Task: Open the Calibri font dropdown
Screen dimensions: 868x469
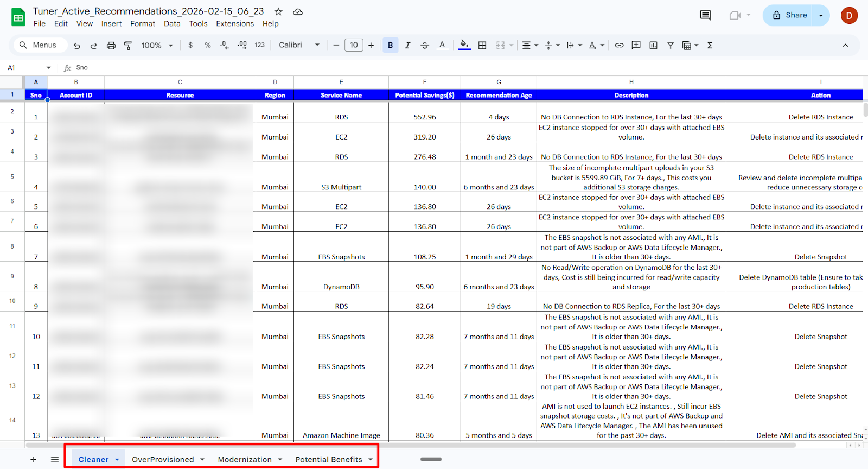Action: [299, 46]
